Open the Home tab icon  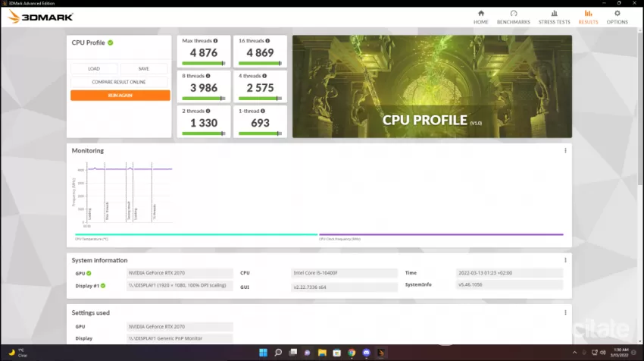click(480, 14)
